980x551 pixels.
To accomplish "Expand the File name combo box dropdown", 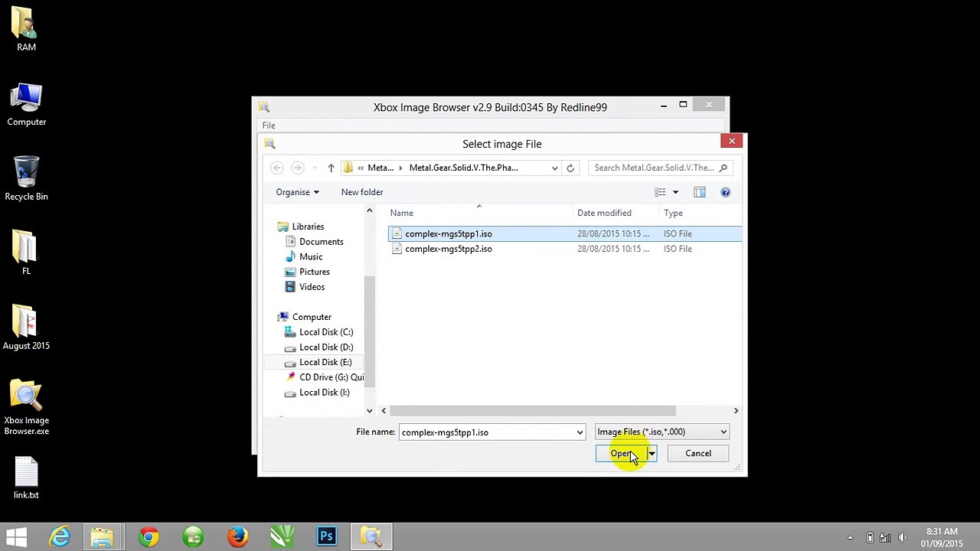I will [580, 432].
